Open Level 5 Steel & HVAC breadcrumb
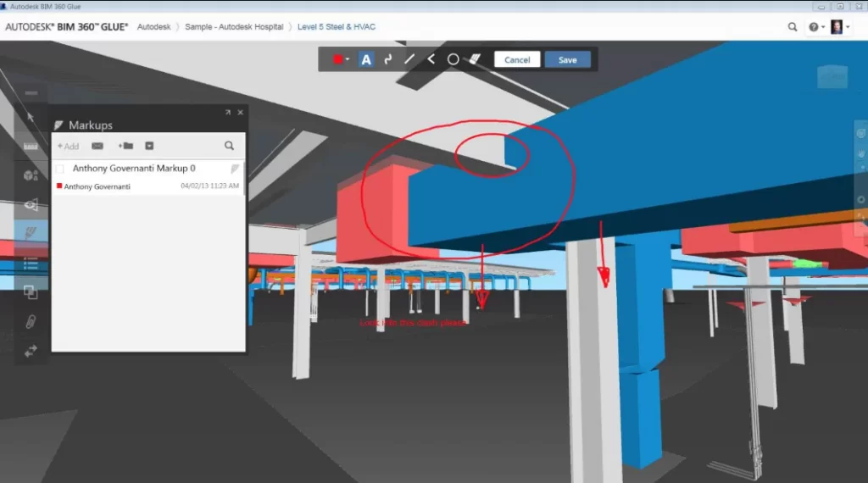This screenshot has height=483, width=868. (336, 26)
